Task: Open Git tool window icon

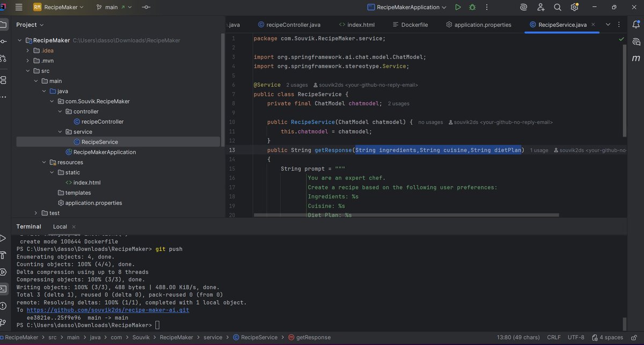Action: pyautogui.click(x=3, y=322)
